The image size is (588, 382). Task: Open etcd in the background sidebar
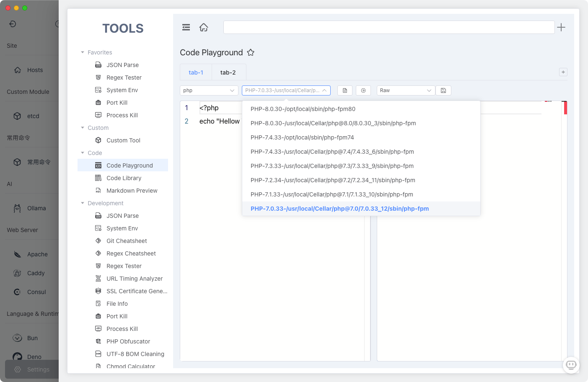32,116
